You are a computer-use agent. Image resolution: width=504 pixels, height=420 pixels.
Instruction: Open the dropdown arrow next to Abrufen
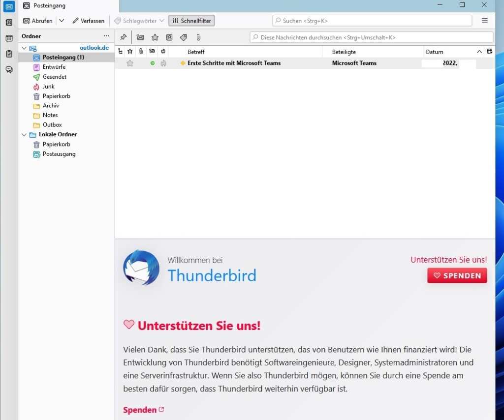point(62,21)
